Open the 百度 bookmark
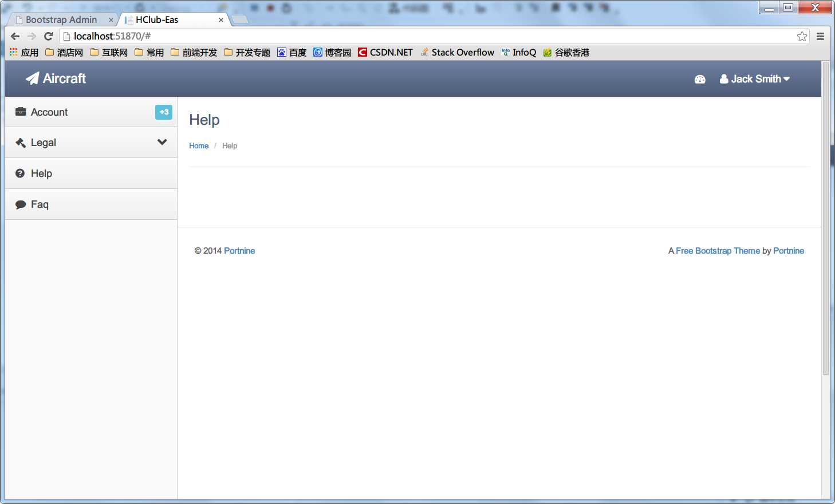 tap(292, 52)
